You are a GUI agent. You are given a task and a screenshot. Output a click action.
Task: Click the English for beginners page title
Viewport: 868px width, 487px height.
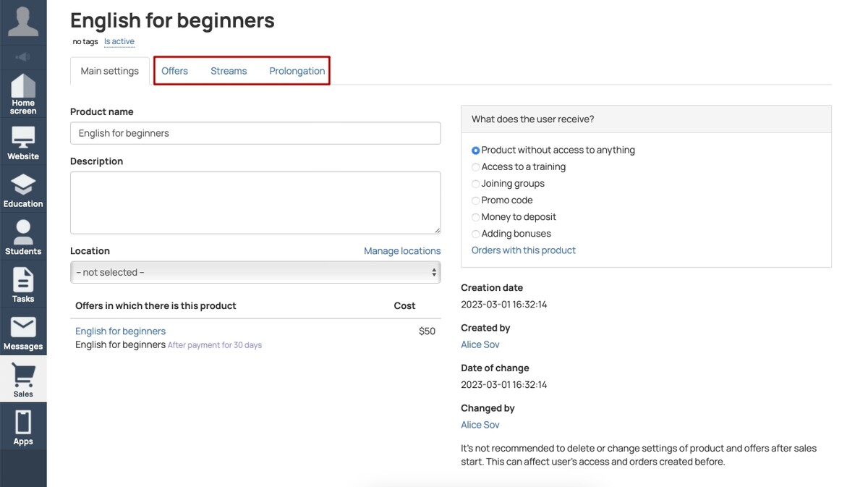(172, 20)
